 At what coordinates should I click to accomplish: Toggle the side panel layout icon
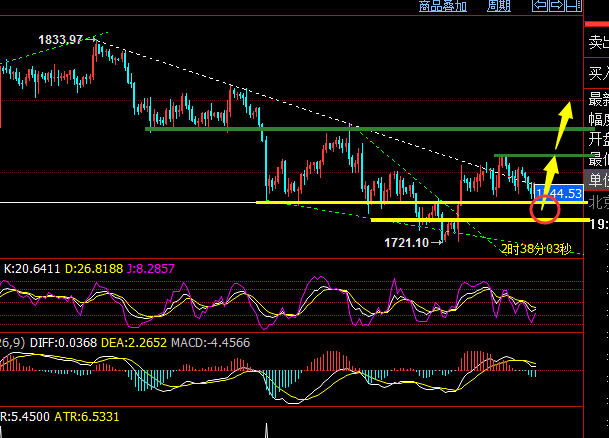coord(574,5)
